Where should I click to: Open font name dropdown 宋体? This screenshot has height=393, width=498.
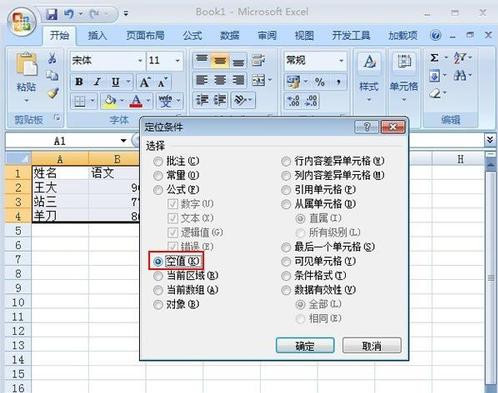pyautogui.click(x=140, y=61)
